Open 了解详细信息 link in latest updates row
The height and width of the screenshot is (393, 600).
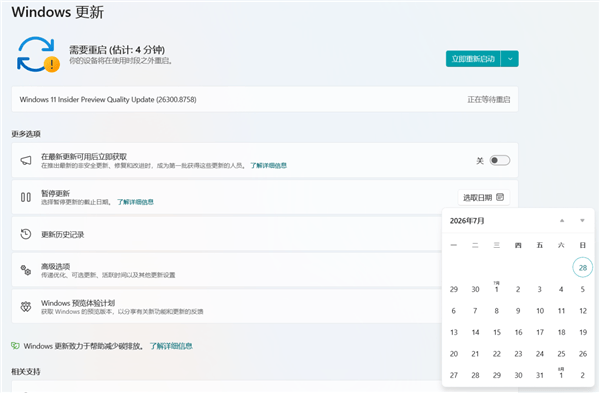(268, 165)
